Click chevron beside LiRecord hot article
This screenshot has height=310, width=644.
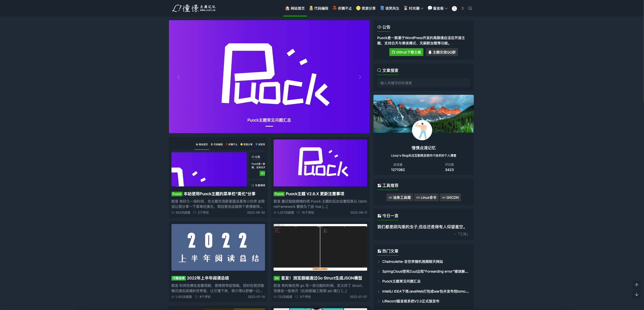click(x=379, y=301)
